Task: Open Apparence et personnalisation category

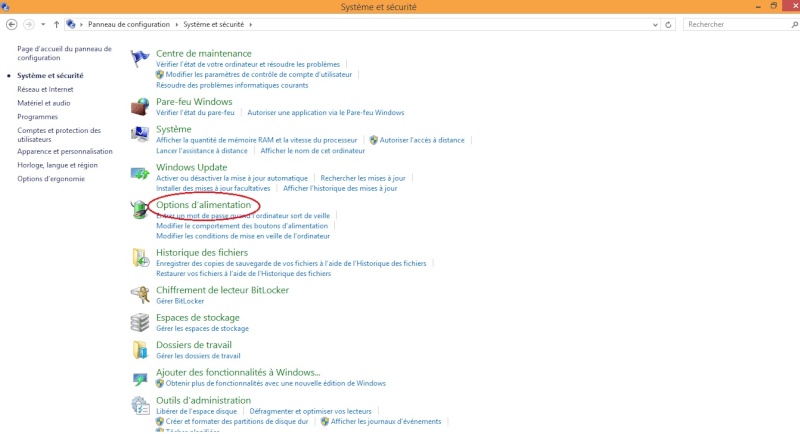Action: pos(65,151)
